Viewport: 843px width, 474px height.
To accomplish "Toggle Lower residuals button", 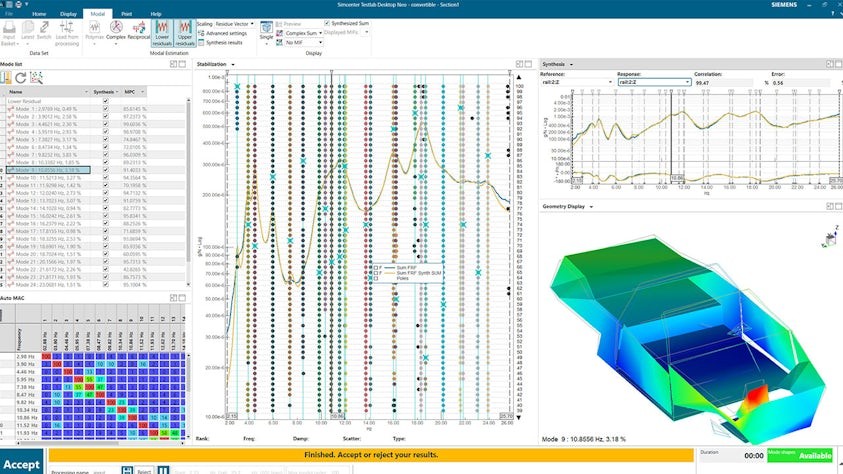I will (161, 35).
